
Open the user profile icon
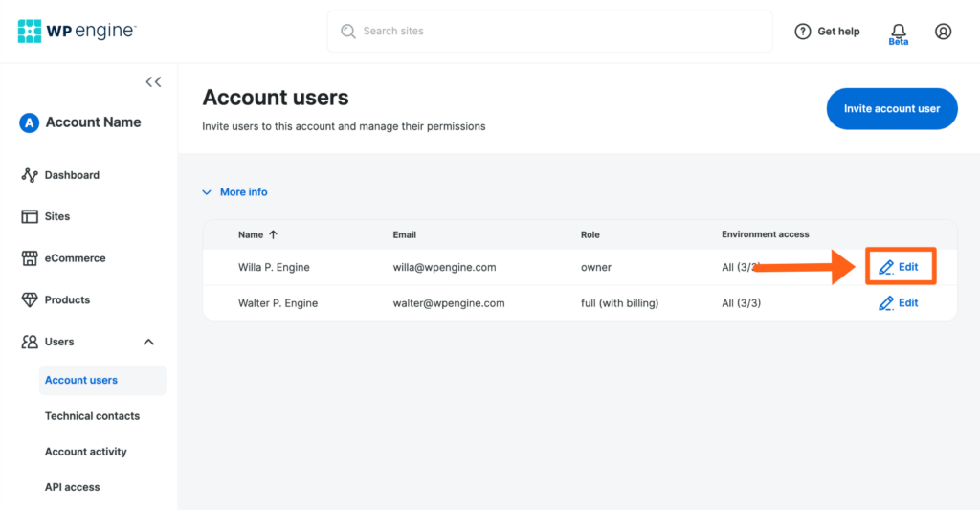click(x=943, y=32)
